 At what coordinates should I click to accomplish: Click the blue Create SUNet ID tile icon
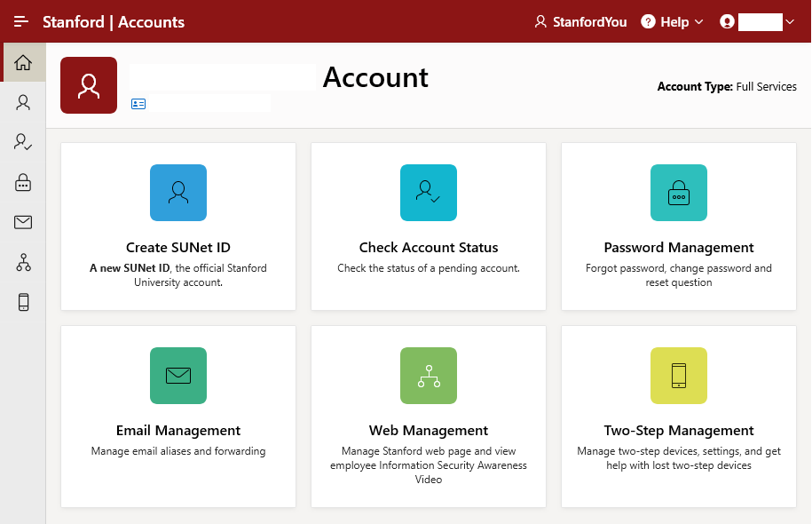pos(178,193)
